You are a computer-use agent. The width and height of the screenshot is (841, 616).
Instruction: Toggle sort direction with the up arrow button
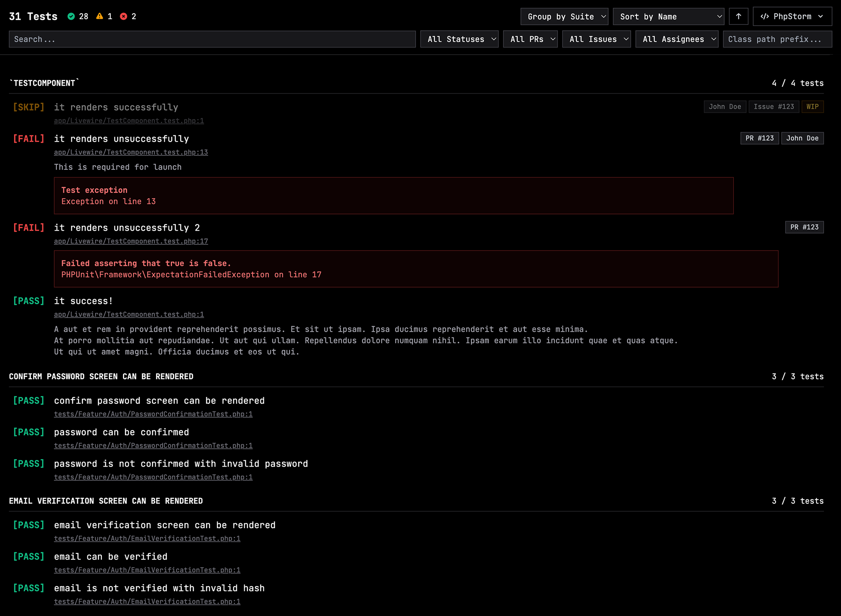tap(738, 17)
